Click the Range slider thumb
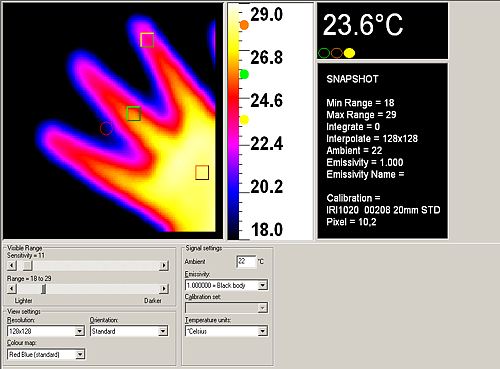The height and width of the screenshot is (369, 500). 43,289
